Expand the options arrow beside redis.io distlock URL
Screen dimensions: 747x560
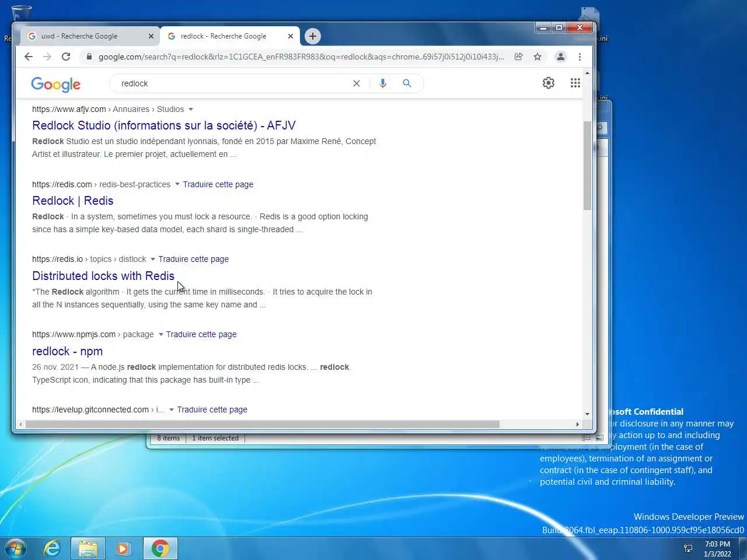(x=153, y=259)
